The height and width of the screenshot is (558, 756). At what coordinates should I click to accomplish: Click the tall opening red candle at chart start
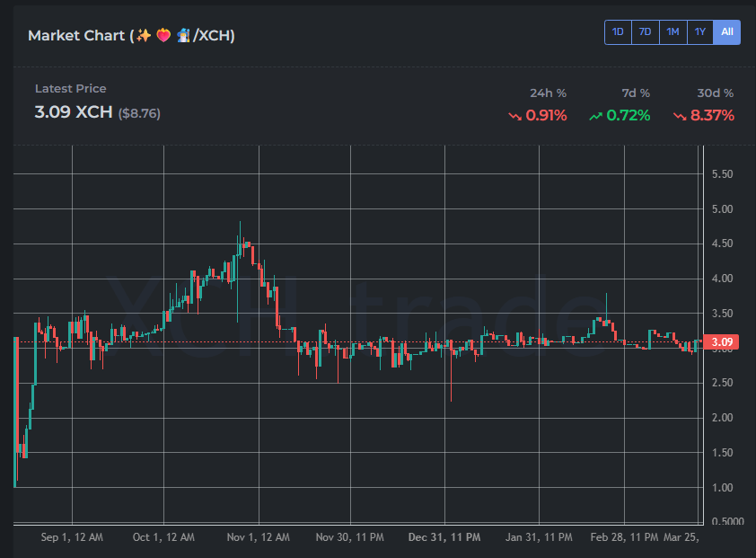tap(17, 394)
